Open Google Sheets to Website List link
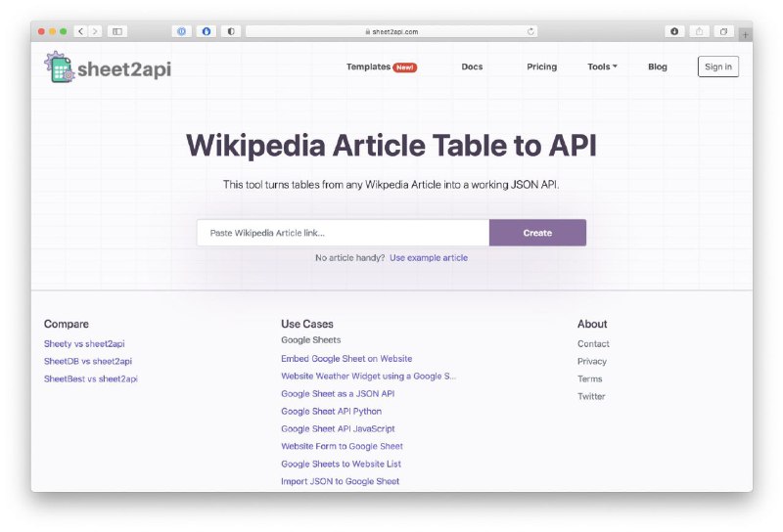 coord(341,464)
